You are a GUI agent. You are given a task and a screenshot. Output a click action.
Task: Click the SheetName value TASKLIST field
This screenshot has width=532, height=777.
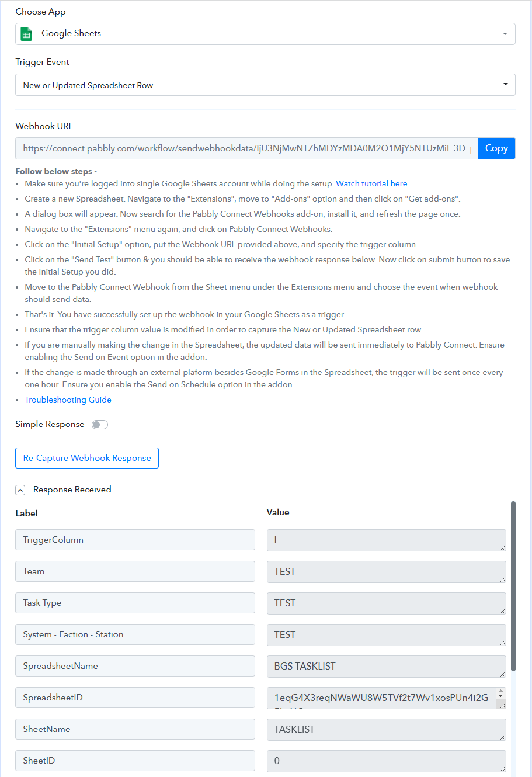tap(387, 729)
